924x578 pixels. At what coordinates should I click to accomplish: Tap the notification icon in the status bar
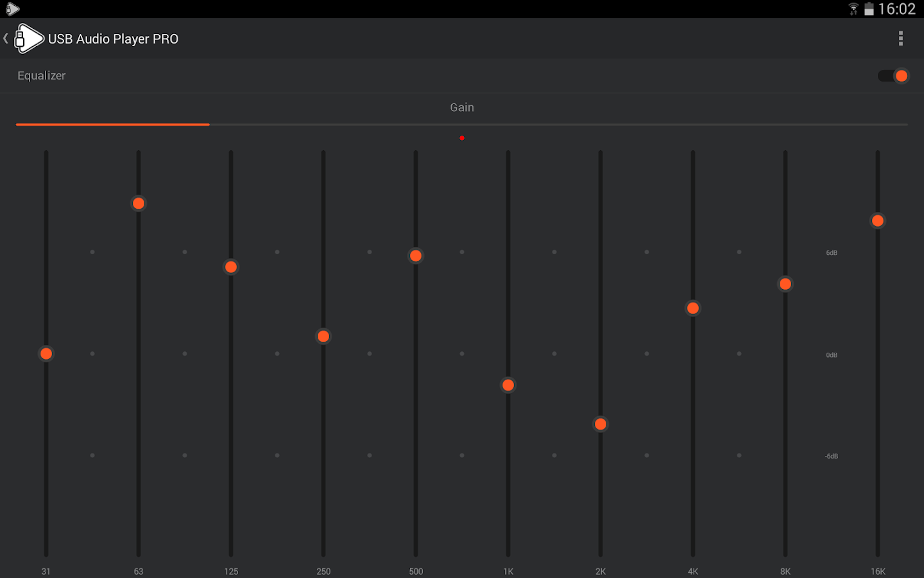tap(12, 9)
